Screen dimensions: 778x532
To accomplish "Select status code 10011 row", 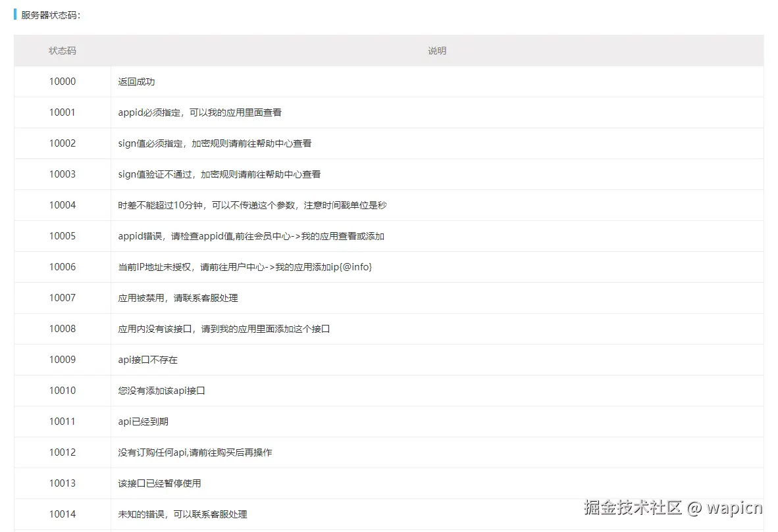I will pyautogui.click(x=62, y=422).
